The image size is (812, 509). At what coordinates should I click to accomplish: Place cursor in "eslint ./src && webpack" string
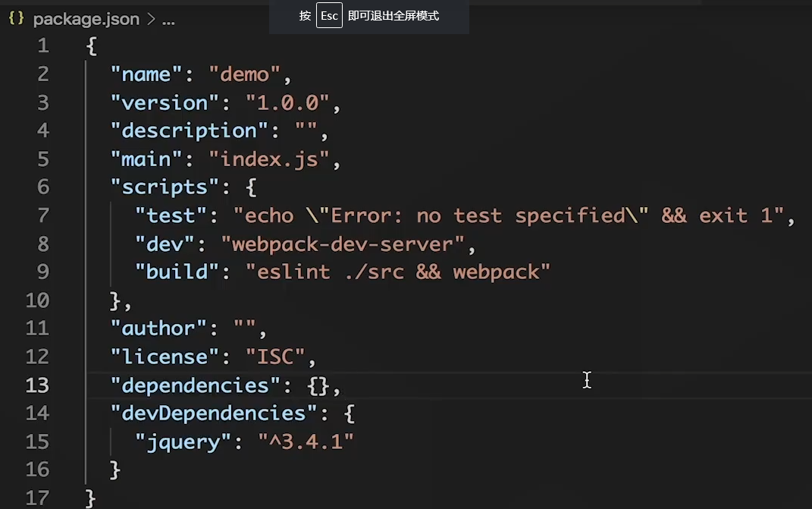point(397,272)
